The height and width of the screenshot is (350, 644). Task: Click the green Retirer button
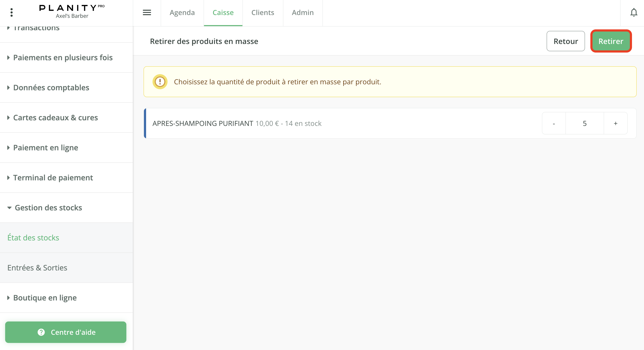(611, 41)
